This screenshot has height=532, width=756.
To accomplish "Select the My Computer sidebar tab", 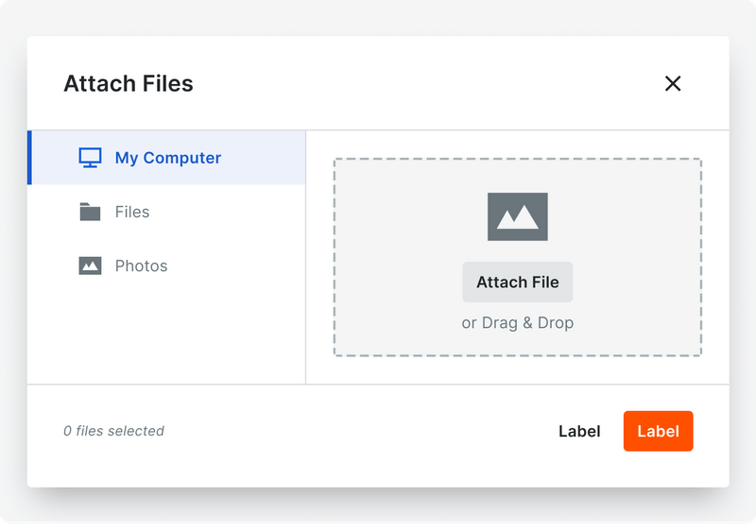I will 168,158.
